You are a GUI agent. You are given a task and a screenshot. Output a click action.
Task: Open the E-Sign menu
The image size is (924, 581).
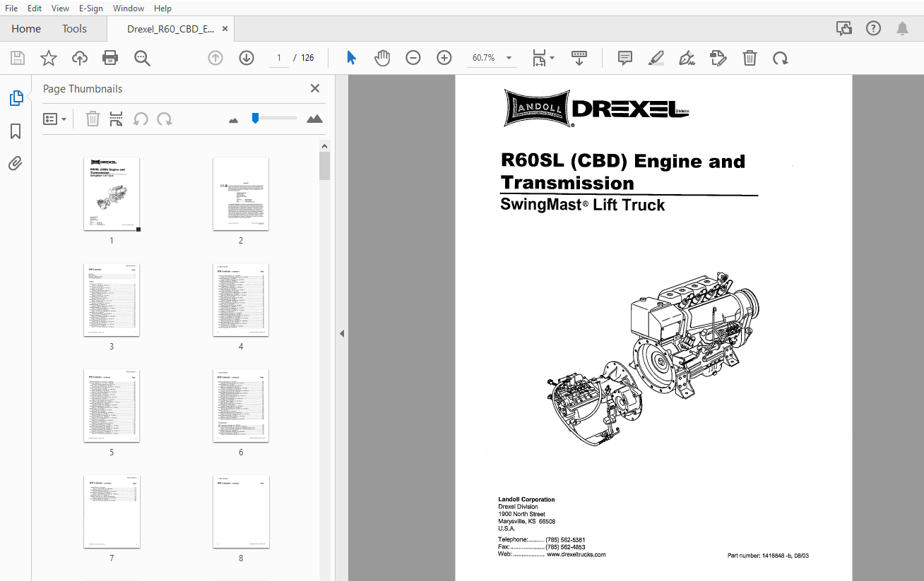click(91, 8)
